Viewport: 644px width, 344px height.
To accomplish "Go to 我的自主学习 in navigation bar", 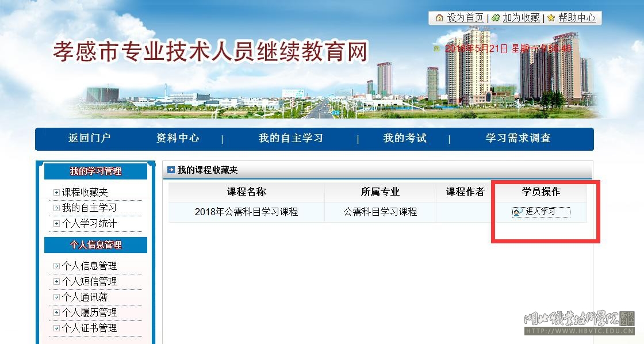I will pos(290,138).
